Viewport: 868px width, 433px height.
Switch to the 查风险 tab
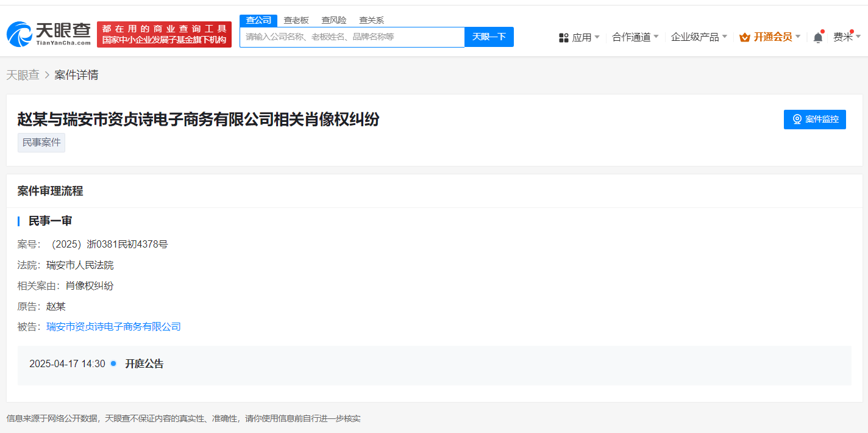click(334, 20)
